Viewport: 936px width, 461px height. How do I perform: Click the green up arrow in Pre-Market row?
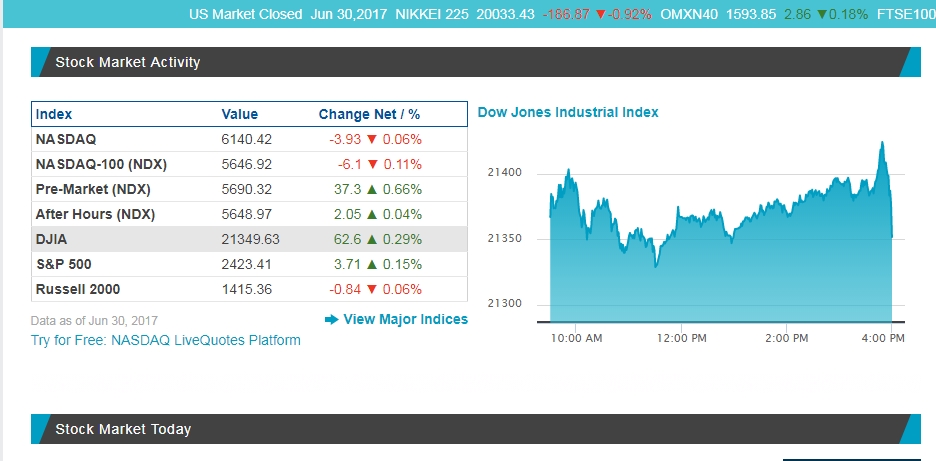(374, 190)
